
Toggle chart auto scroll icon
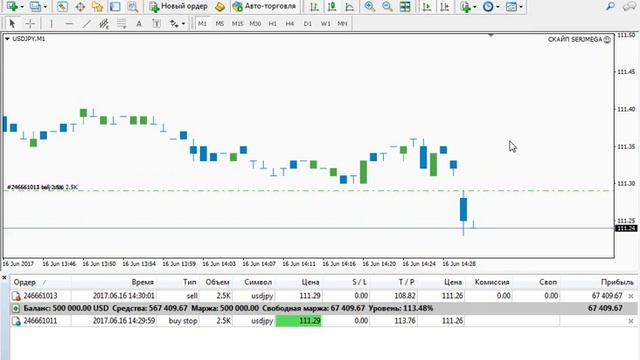[427, 7]
